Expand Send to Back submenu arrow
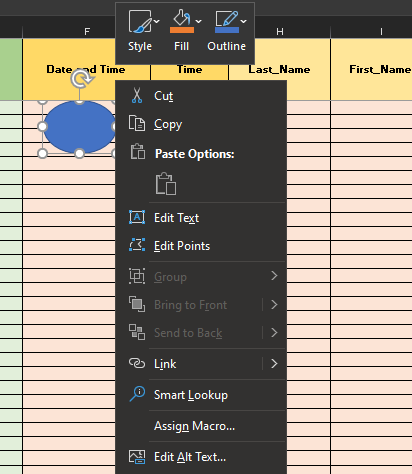 (x=274, y=332)
